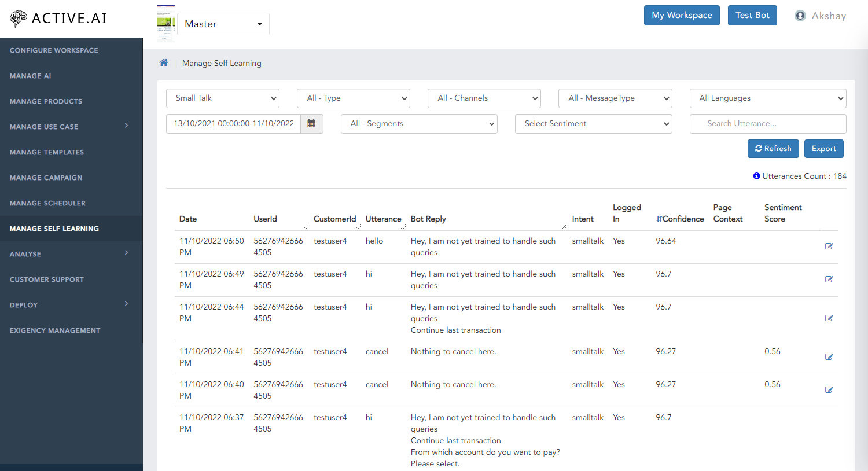The height and width of the screenshot is (471, 868).
Task: Click the hello utterance cell
Action: (374, 241)
